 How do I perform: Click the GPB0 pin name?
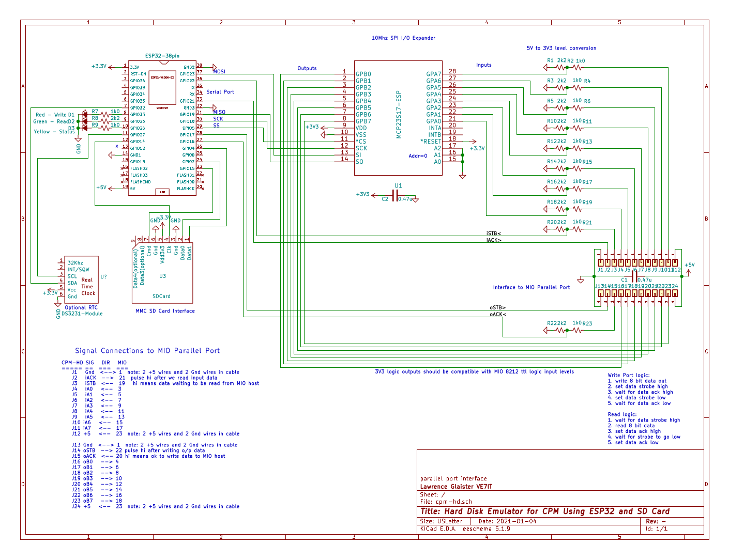tap(363, 74)
